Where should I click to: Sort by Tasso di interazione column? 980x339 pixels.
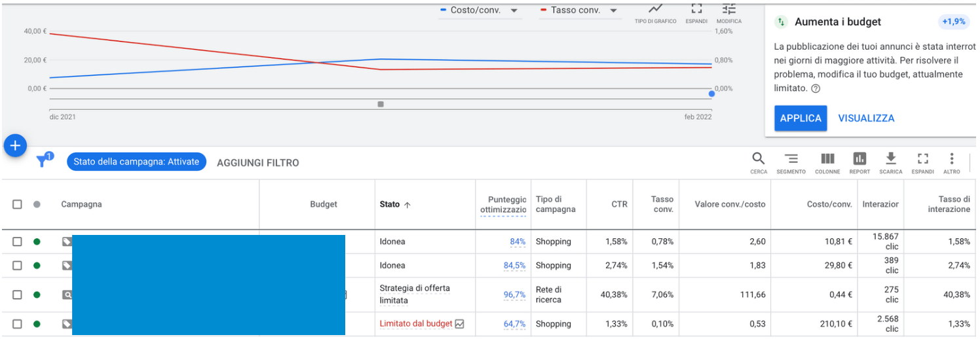949,204
